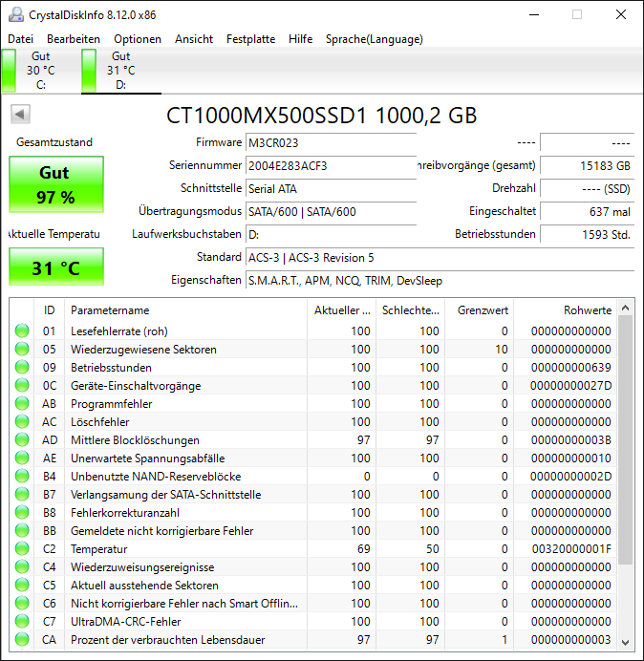Click raw value 00000000027D
The height and width of the screenshot is (661, 644).
pos(570,386)
